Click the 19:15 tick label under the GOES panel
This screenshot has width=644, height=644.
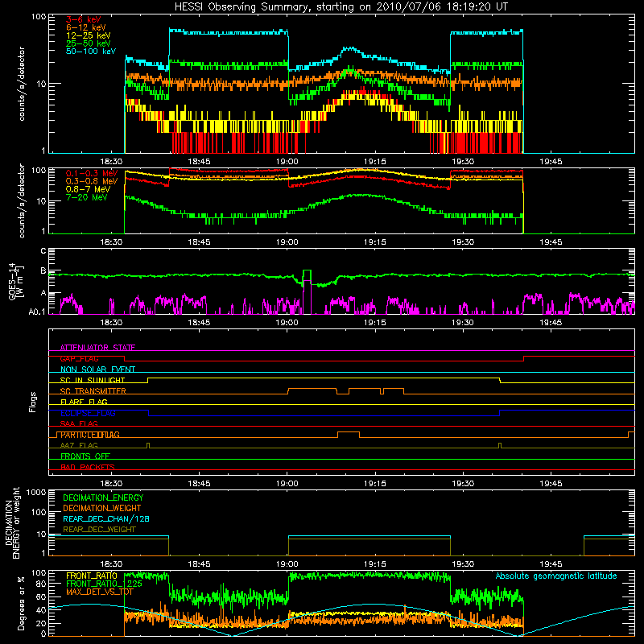point(375,323)
